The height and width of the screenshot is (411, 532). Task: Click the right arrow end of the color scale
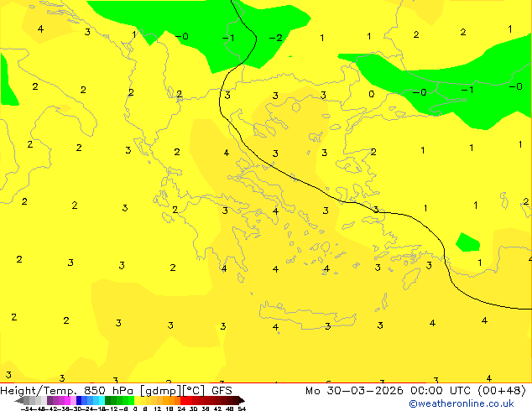(x=242, y=400)
